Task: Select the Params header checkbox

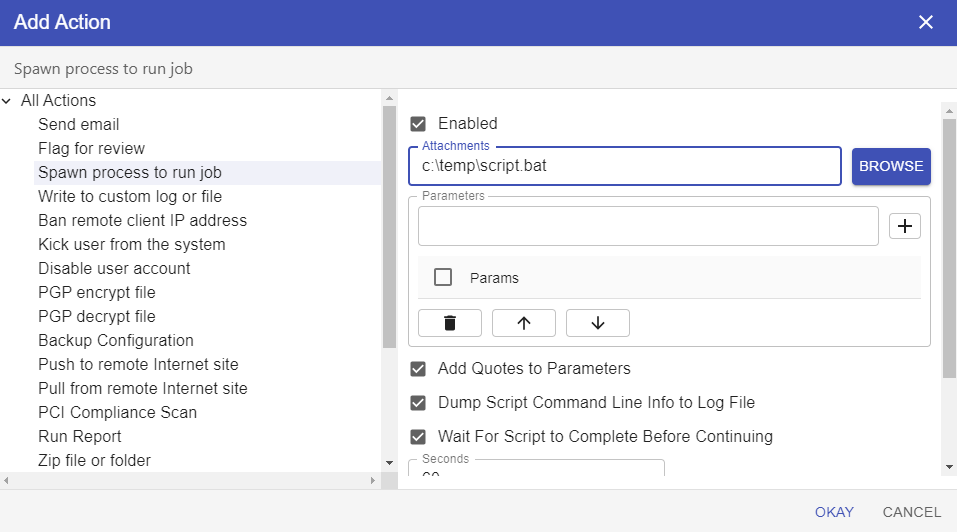Action: tap(443, 278)
